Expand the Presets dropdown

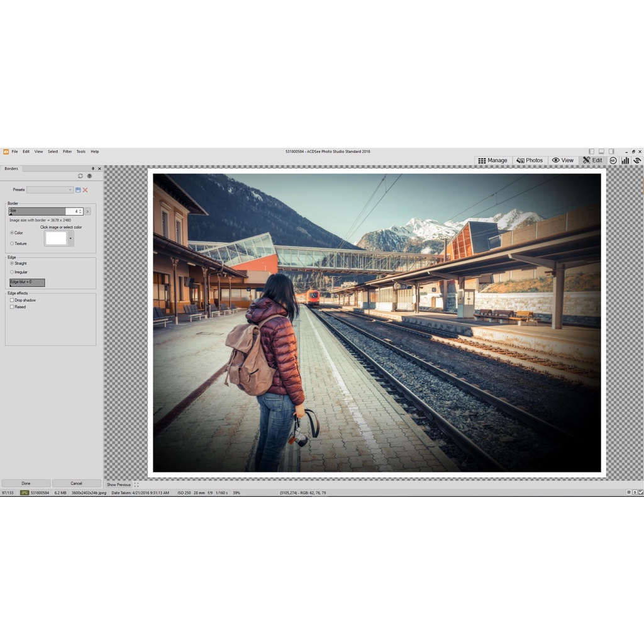click(50, 190)
